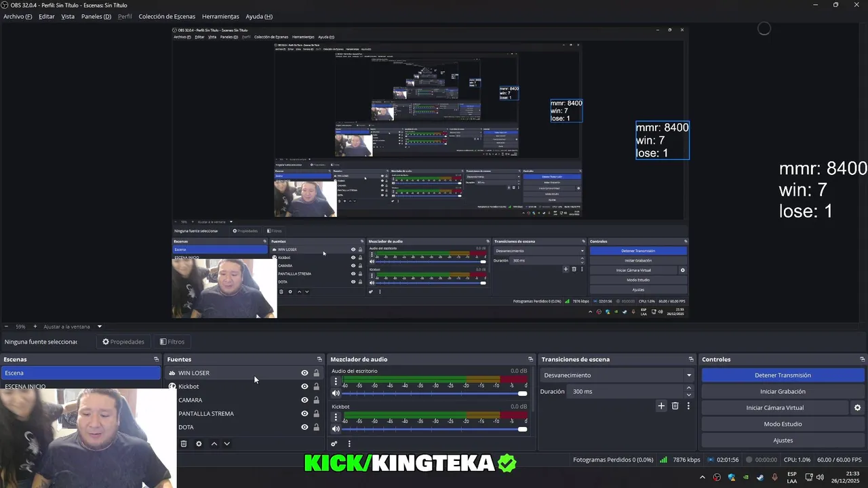Image resolution: width=868 pixels, height=488 pixels.
Task: Mute Kickbot audio speaker icon
Action: click(x=335, y=428)
